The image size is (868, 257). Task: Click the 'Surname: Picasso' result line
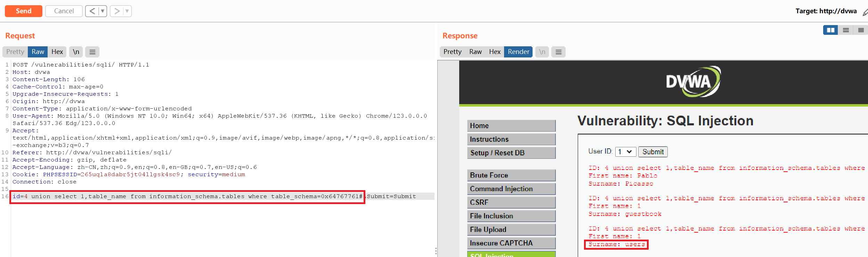tap(621, 184)
